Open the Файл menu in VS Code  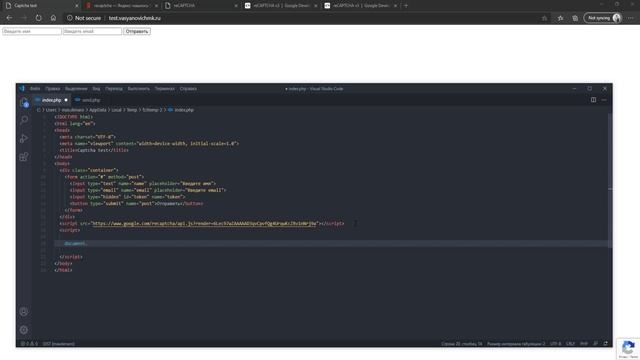pyautogui.click(x=35, y=89)
